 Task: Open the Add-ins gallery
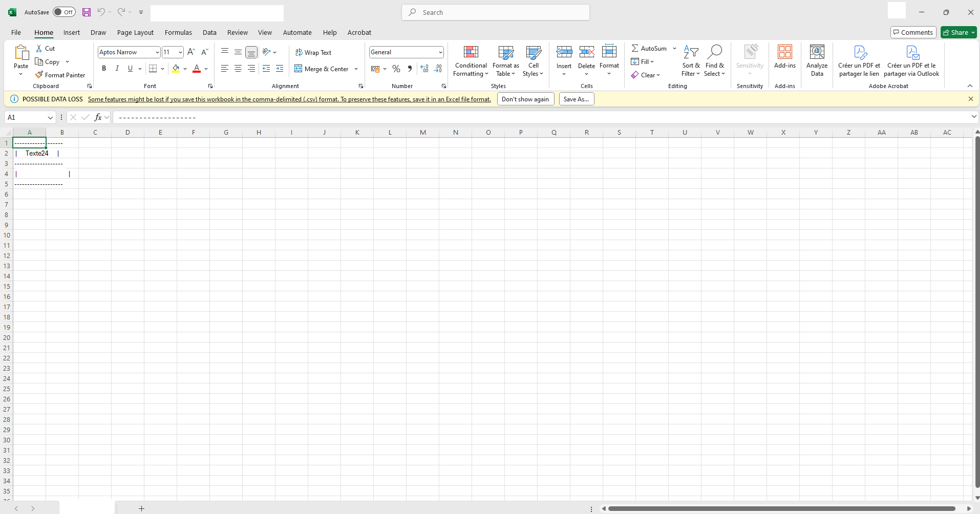click(785, 57)
